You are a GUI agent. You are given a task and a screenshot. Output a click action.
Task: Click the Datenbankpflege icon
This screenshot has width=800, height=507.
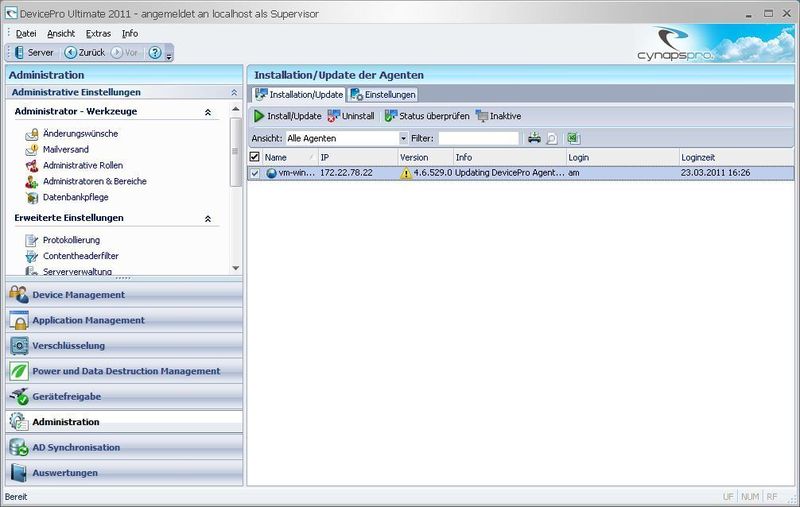pos(32,197)
